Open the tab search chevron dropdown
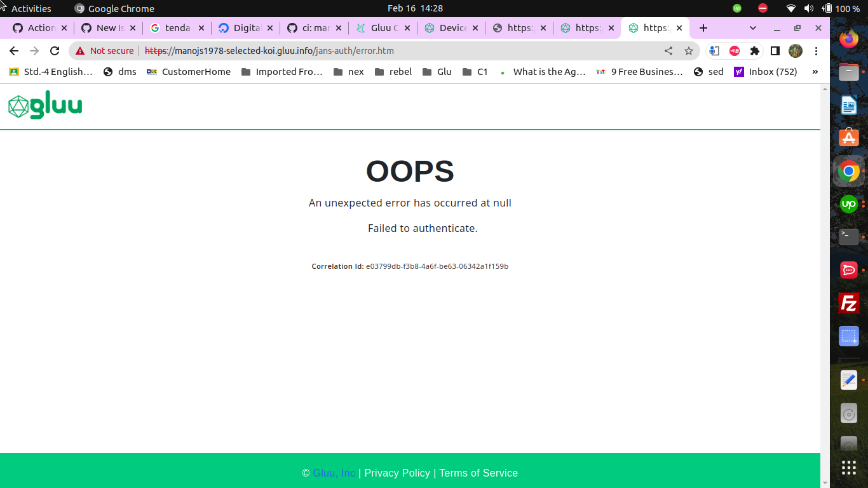Screen dimensions: 868x488 (752, 28)
